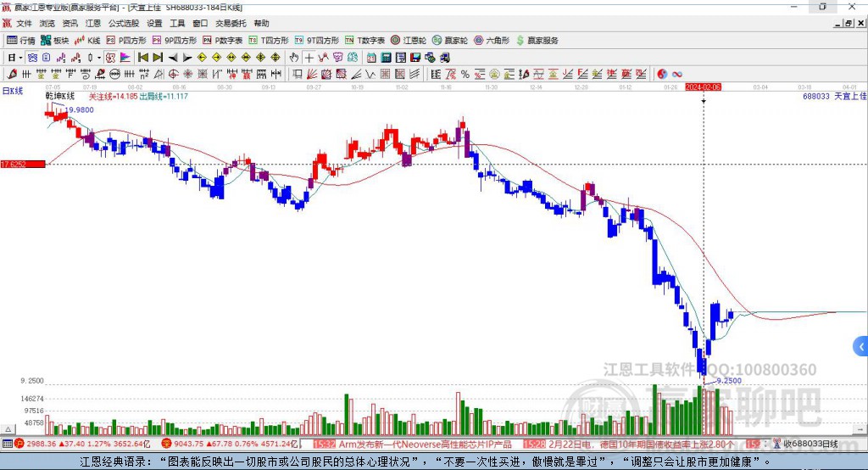Open the 窗口 menu
The image size is (868, 470).
coord(200,23)
